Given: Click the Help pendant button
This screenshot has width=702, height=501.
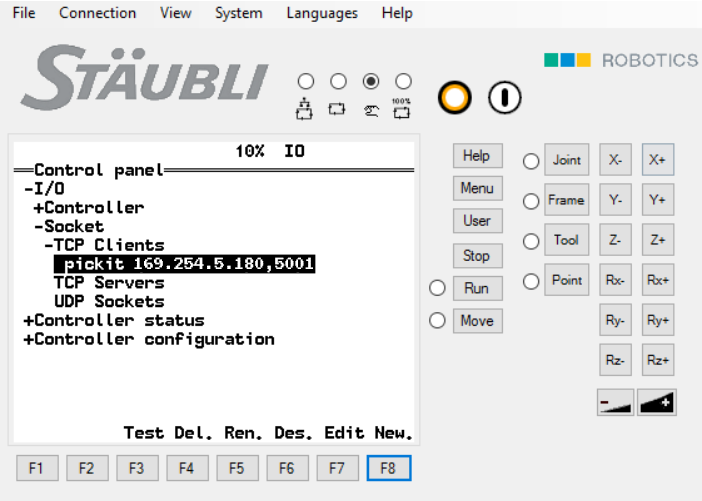Looking at the screenshot, I should pyautogui.click(x=477, y=156).
